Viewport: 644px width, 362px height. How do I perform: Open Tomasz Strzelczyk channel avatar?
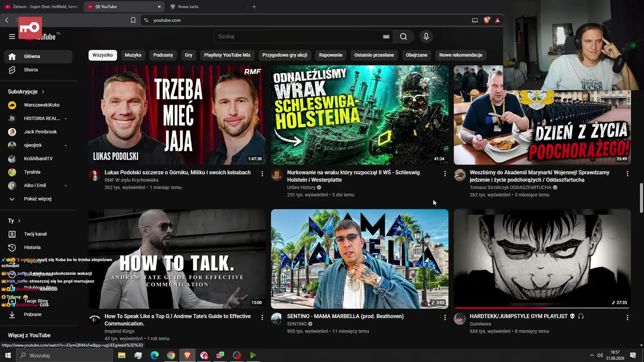click(460, 175)
